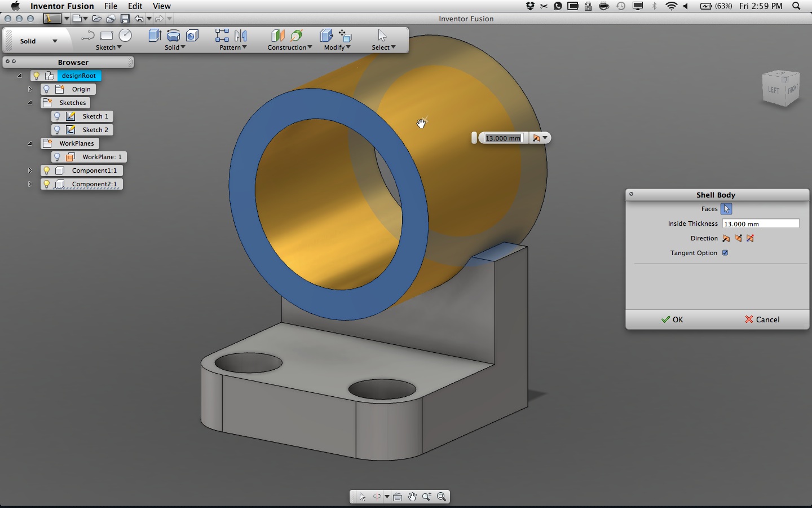This screenshot has height=508, width=812.
Task: Toggle visibility of Sketch 2
Action: pyautogui.click(x=57, y=130)
